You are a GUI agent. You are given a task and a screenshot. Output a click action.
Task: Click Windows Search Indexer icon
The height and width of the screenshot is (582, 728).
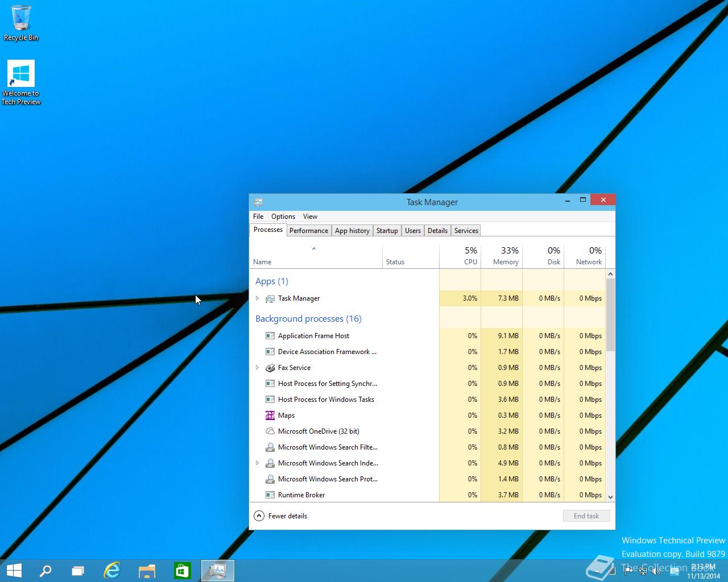pyautogui.click(x=270, y=463)
